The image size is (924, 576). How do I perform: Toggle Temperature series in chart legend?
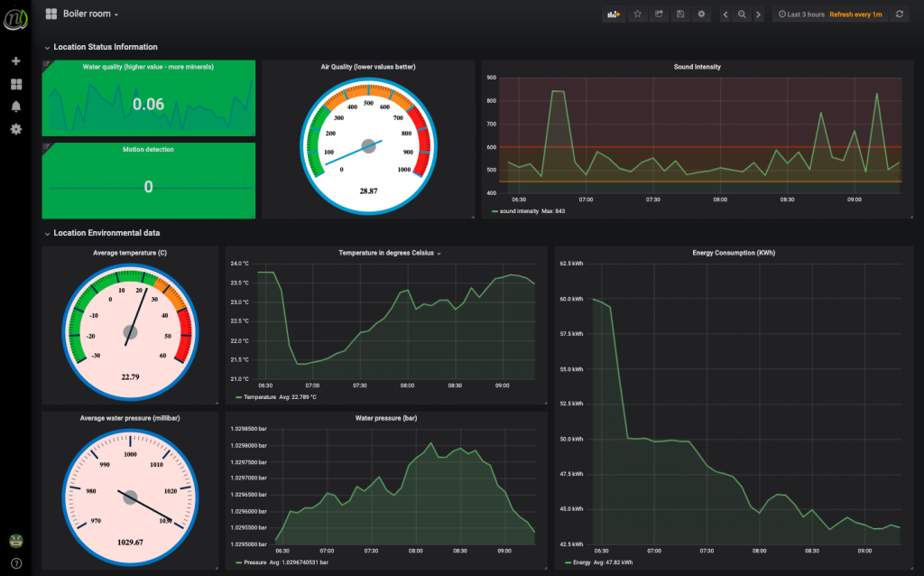259,396
